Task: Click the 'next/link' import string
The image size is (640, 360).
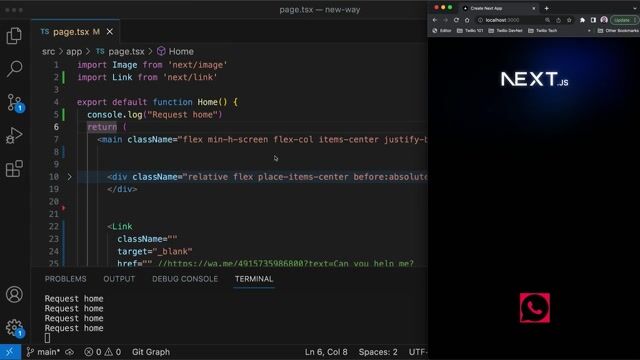Action: click(x=190, y=77)
